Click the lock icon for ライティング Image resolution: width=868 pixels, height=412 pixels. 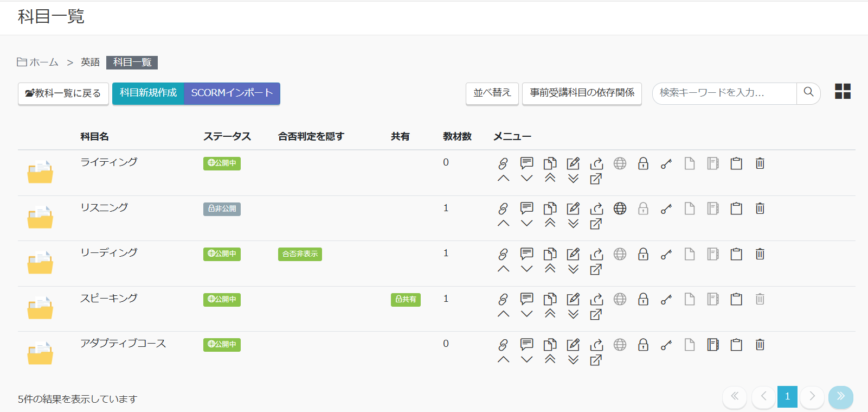pyautogui.click(x=643, y=163)
